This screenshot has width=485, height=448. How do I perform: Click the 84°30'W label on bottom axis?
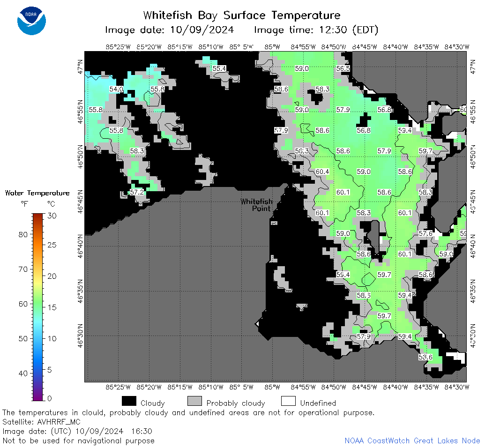[457, 387]
